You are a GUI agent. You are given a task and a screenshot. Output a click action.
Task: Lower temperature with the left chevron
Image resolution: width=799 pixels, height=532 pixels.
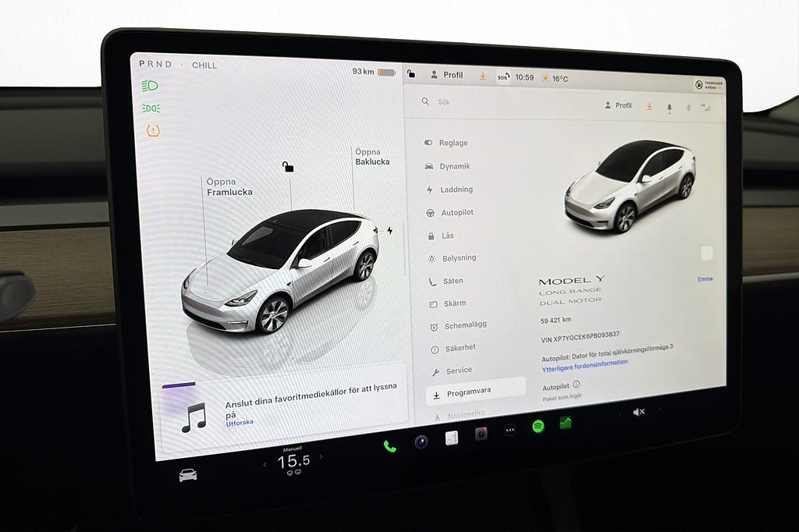[264, 464]
